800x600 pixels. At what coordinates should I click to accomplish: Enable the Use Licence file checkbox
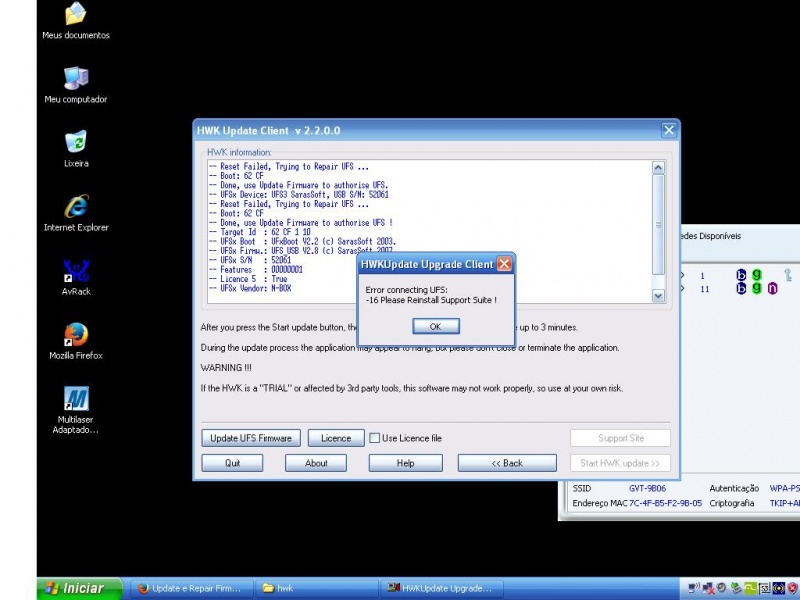point(374,438)
